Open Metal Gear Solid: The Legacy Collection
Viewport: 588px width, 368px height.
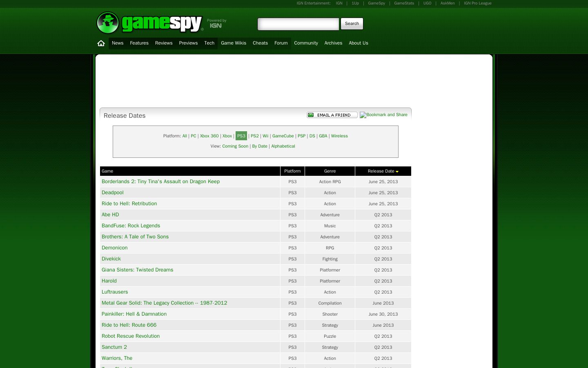[x=164, y=303]
